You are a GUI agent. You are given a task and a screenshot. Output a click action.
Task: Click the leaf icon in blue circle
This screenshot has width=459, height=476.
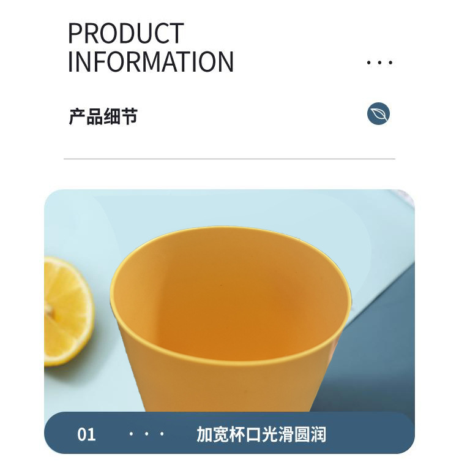click(378, 113)
